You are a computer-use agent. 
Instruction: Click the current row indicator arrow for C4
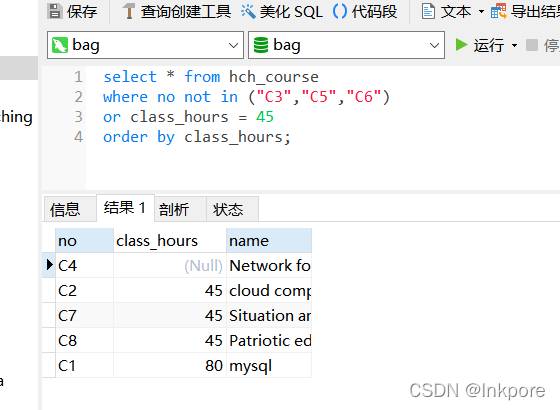pyautogui.click(x=50, y=265)
